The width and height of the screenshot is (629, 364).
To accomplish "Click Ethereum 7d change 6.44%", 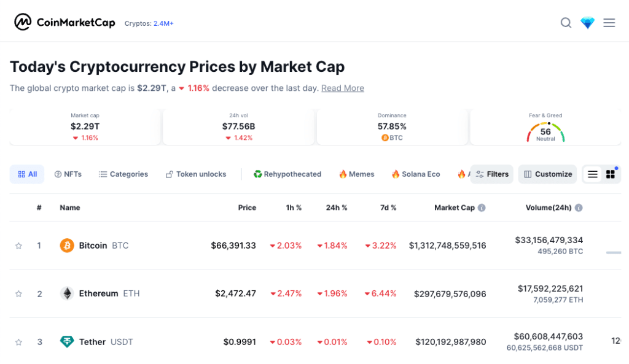I will [x=380, y=293].
